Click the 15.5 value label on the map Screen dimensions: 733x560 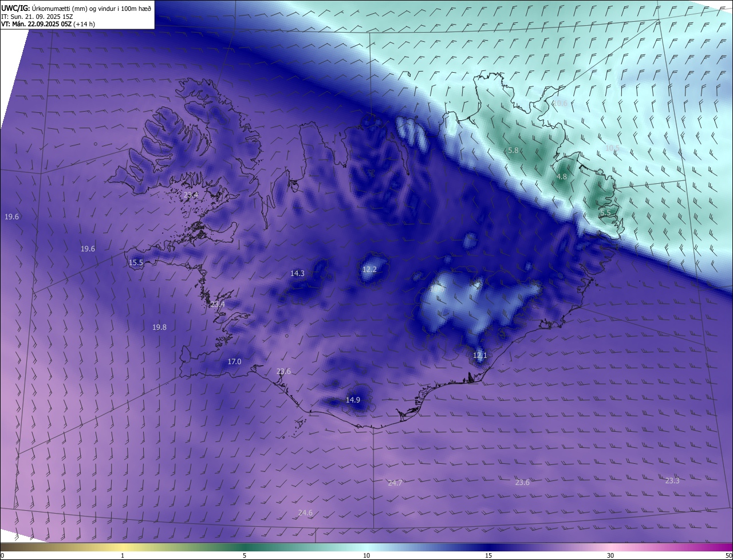[x=136, y=263]
